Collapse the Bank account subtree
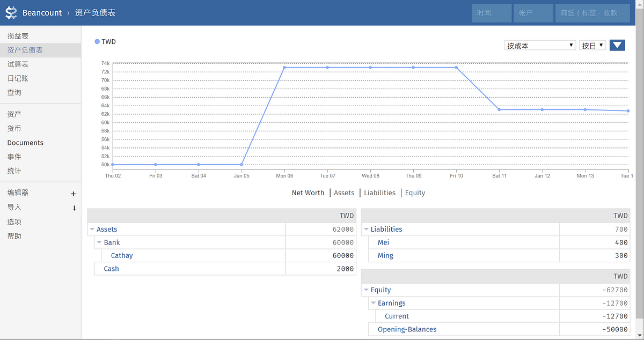Viewport: 644px width, 340px height. coord(99,243)
